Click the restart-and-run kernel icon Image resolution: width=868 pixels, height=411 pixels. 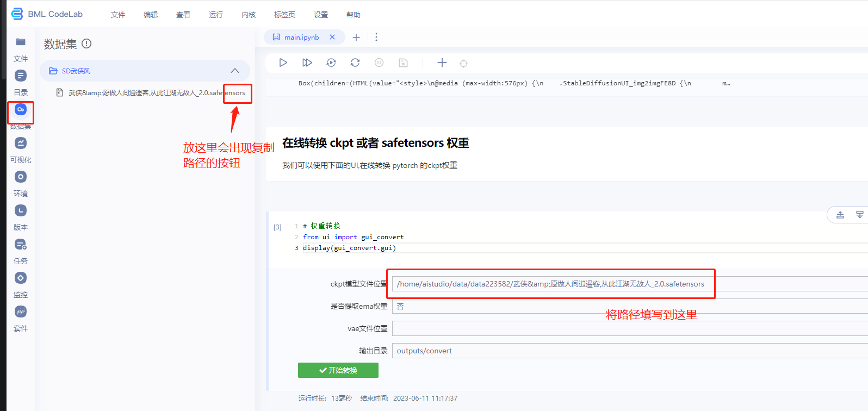point(331,63)
